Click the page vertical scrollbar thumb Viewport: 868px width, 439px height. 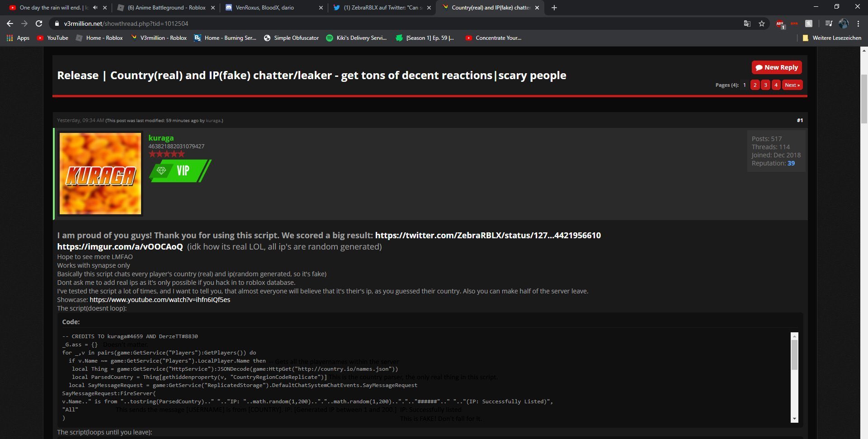[x=864, y=99]
